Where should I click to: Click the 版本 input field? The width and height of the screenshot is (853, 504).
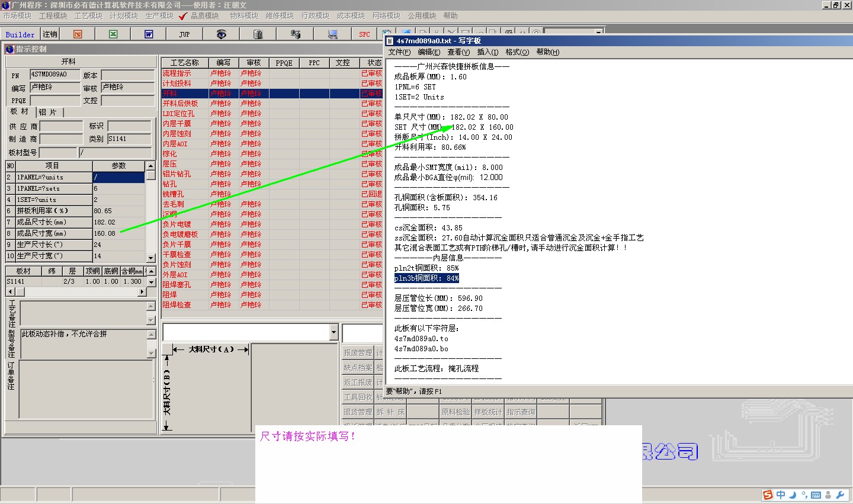point(127,75)
